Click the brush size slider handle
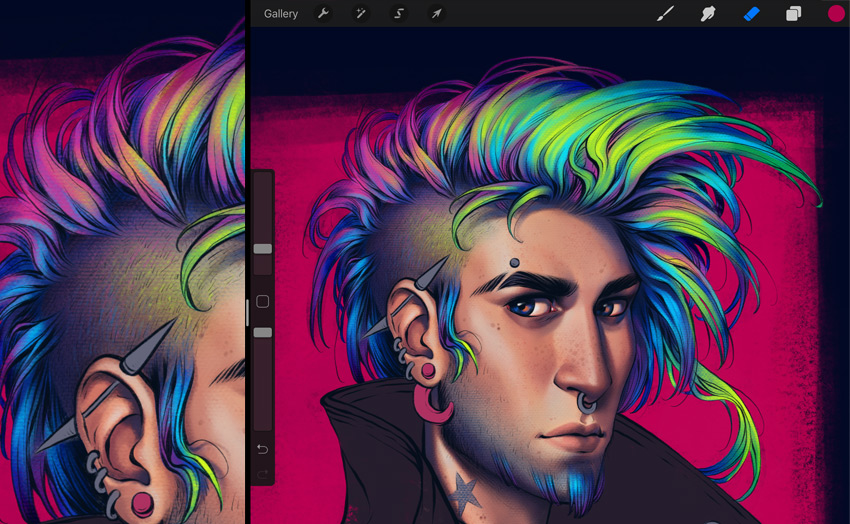Image resolution: width=850 pixels, height=524 pixels. [x=263, y=249]
